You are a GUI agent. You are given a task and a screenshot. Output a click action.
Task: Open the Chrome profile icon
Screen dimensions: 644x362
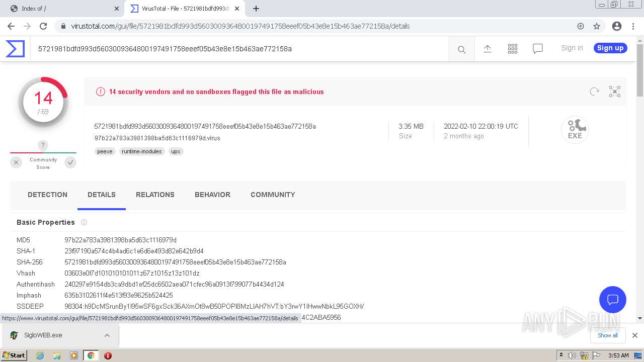tap(617, 26)
